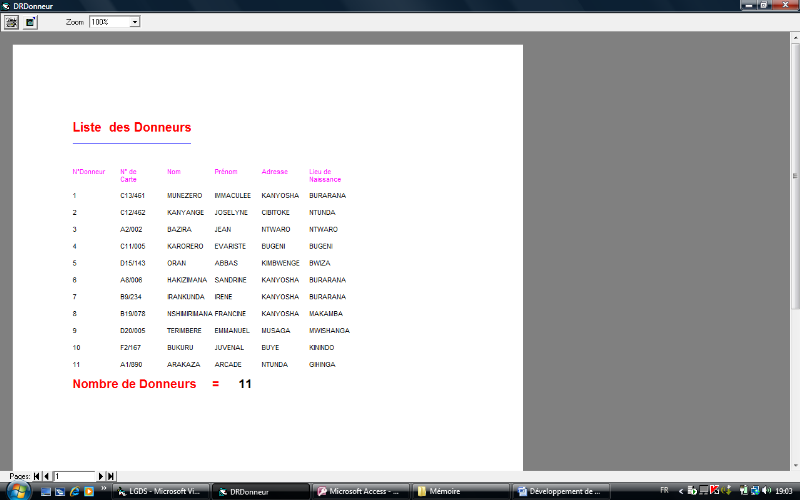800x500 pixels.
Task: Click the name ARAKAZA
Action: (184, 365)
